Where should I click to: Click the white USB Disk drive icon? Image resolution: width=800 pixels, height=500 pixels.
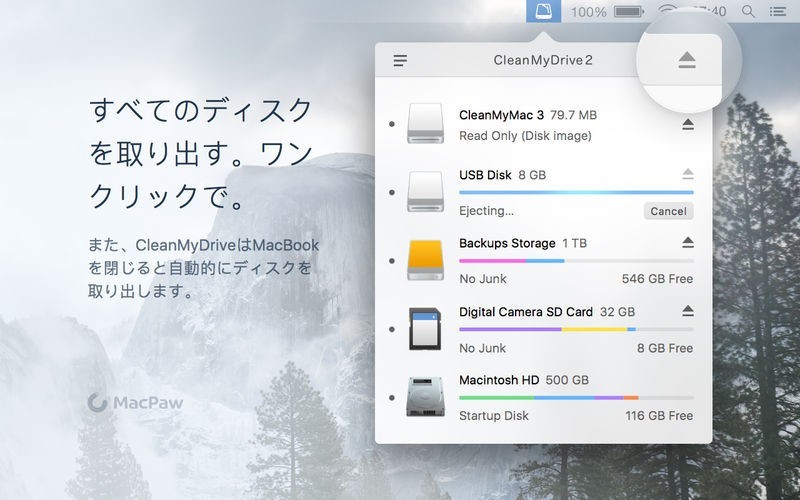(x=431, y=191)
